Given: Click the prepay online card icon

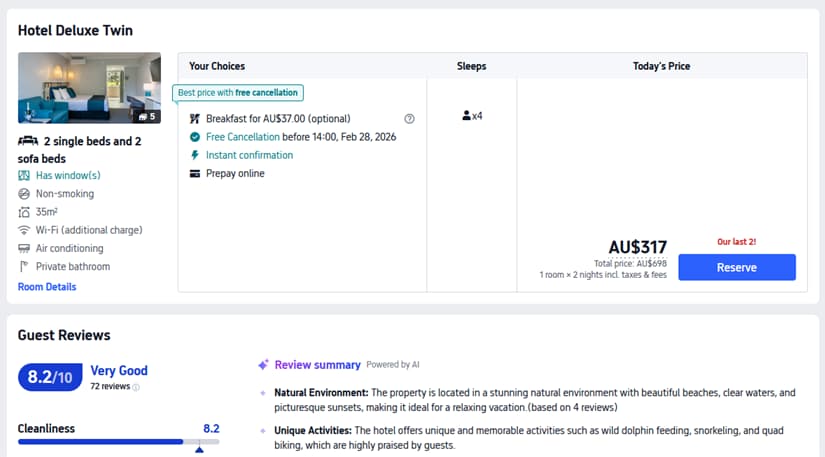Looking at the screenshot, I should pyautogui.click(x=195, y=174).
